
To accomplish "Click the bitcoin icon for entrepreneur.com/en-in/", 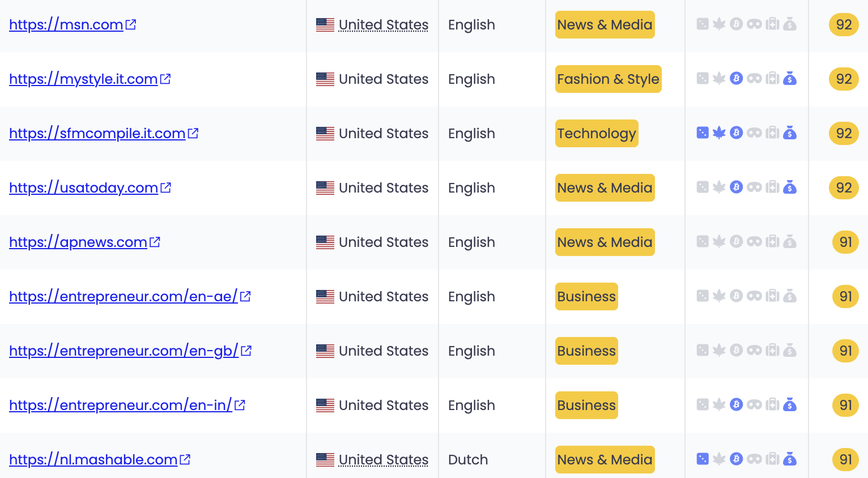I will click(736, 405).
